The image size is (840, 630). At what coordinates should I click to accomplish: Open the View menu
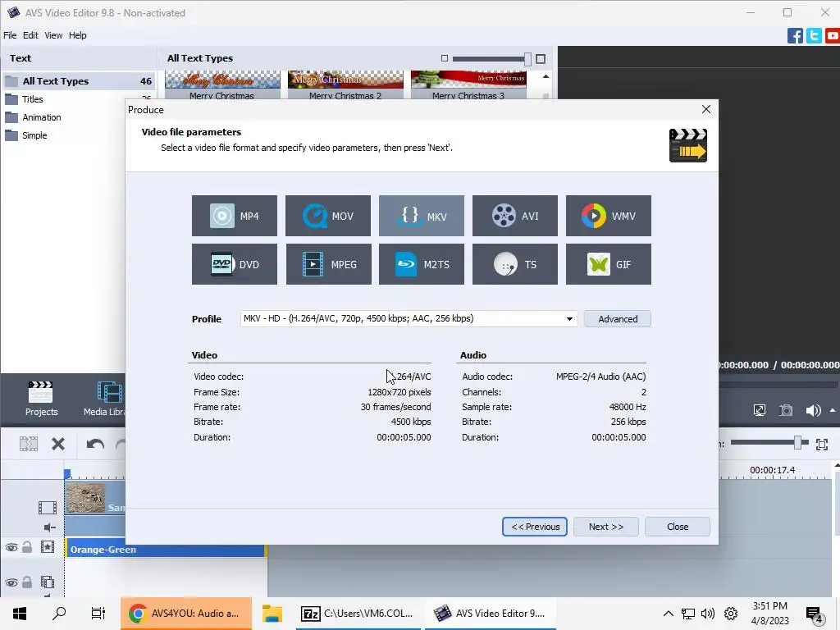click(53, 35)
